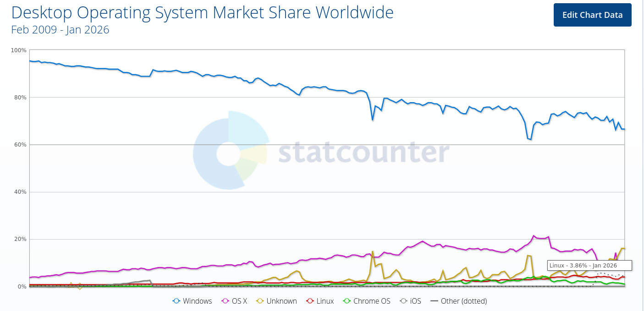Image resolution: width=644 pixels, height=311 pixels.
Task: Open the Edit Chart Data panel
Action: [x=592, y=15]
